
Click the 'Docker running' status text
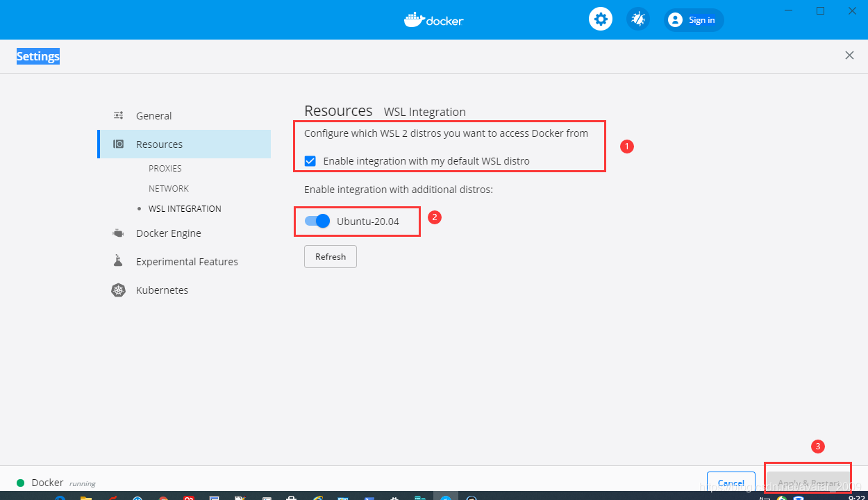(63, 483)
